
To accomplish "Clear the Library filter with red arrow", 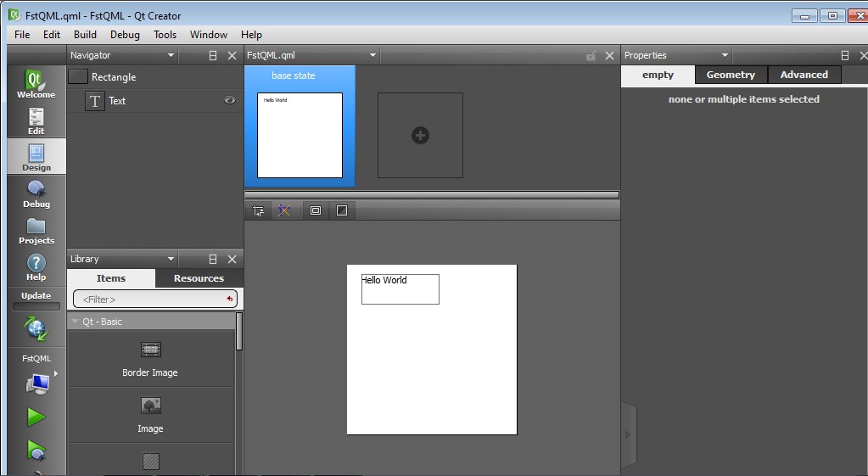I will point(230,299).
